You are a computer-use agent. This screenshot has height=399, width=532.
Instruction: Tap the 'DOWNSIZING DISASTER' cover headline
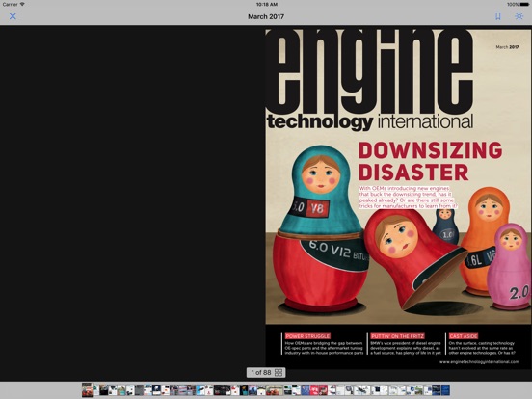click(430, 162)
